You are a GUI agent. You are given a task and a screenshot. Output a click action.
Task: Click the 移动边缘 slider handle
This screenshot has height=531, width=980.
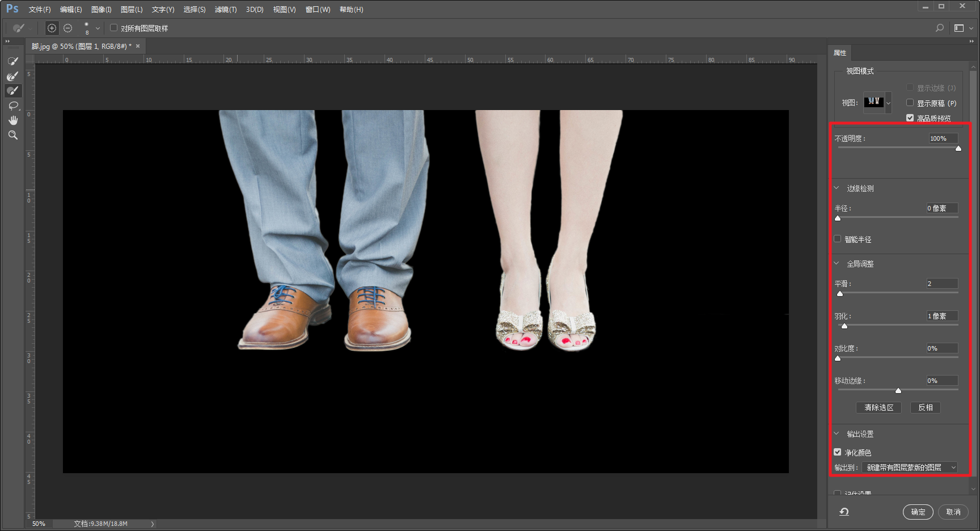898,390
